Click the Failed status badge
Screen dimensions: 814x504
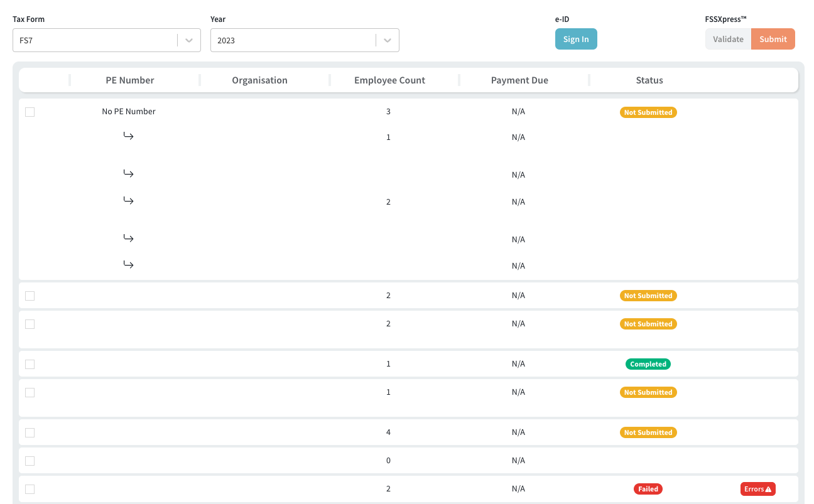(648, 489)
